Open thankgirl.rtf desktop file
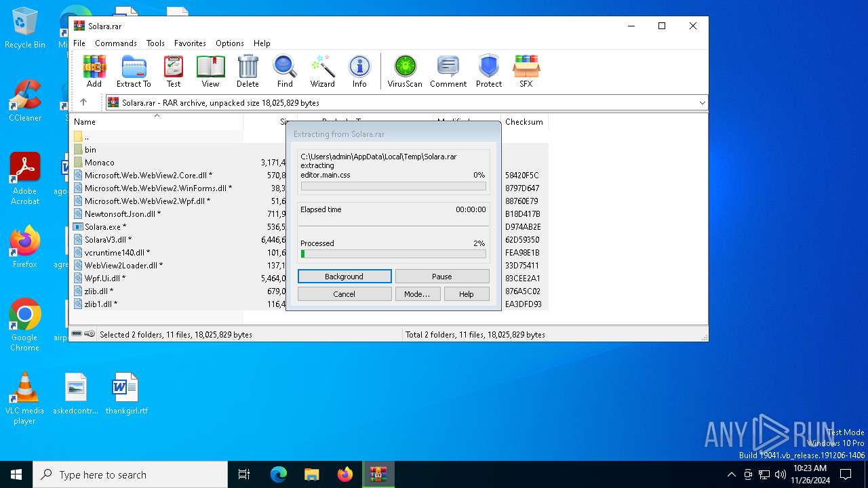The image size is (868, 488). click(126, 393)
